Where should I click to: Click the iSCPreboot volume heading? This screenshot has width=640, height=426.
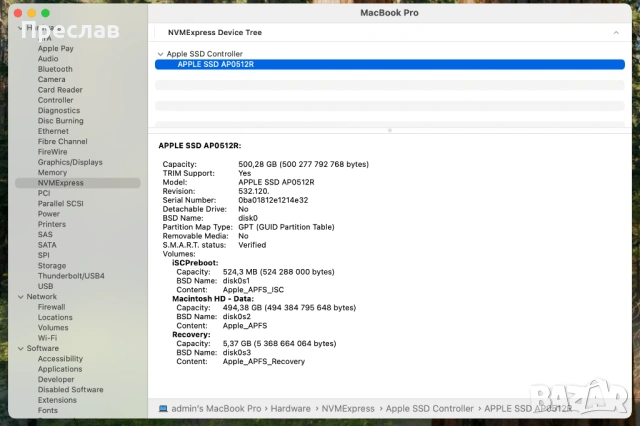coord(195,263)
